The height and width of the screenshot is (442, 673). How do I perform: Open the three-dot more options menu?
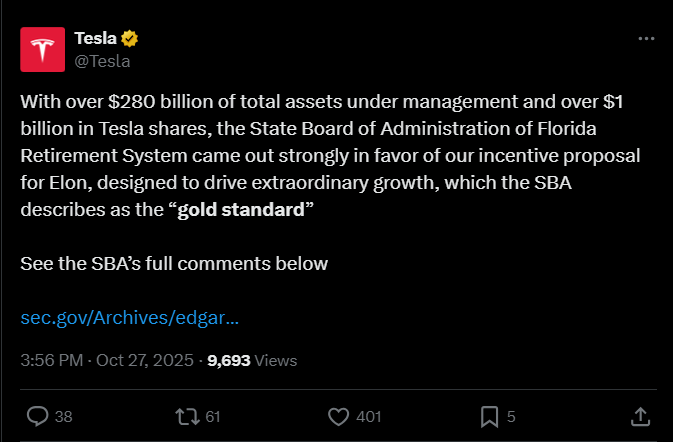647,38
